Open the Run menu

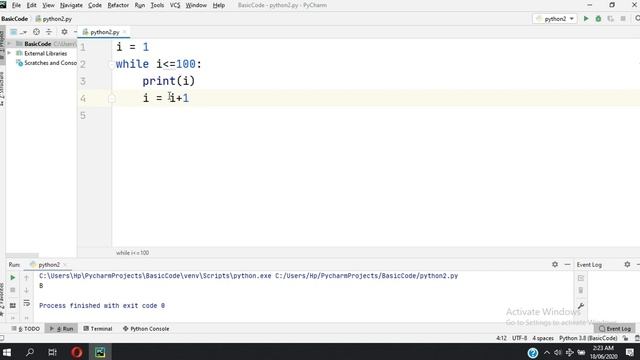point(140,5)
